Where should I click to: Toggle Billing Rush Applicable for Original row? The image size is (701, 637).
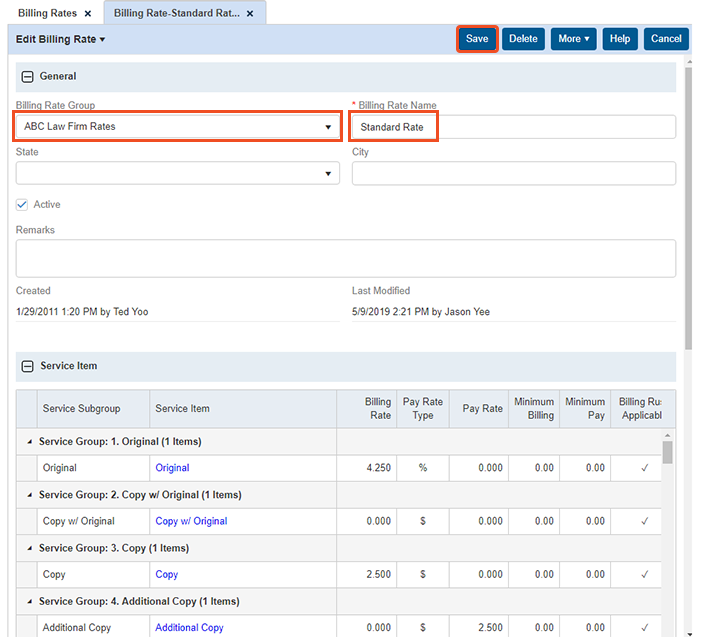tap(644, 468)
